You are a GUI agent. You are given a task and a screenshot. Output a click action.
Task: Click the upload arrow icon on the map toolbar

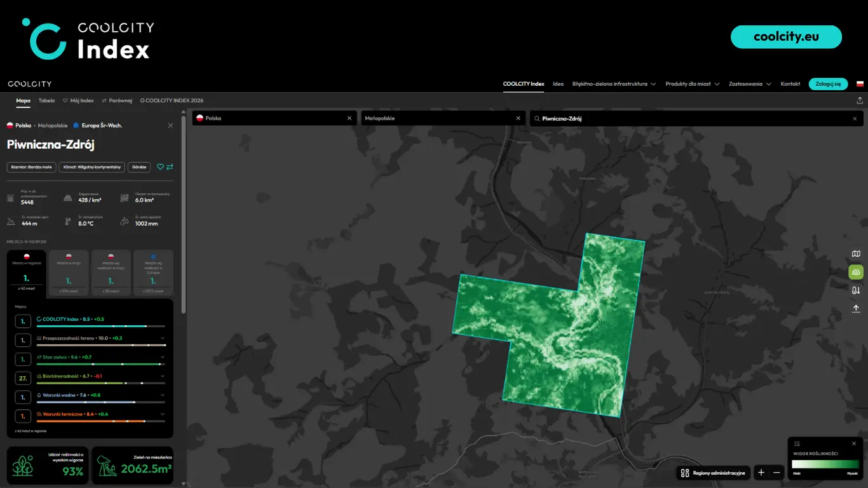click(x=856, y=309)
